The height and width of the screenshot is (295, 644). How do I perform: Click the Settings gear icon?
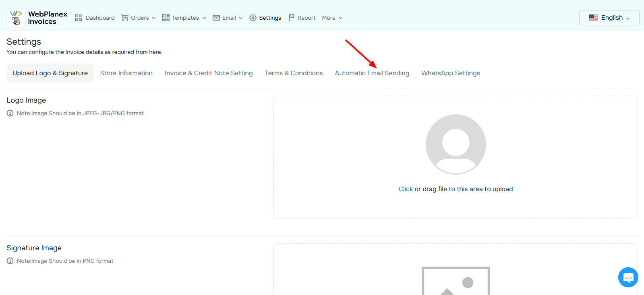click(253, 18)
